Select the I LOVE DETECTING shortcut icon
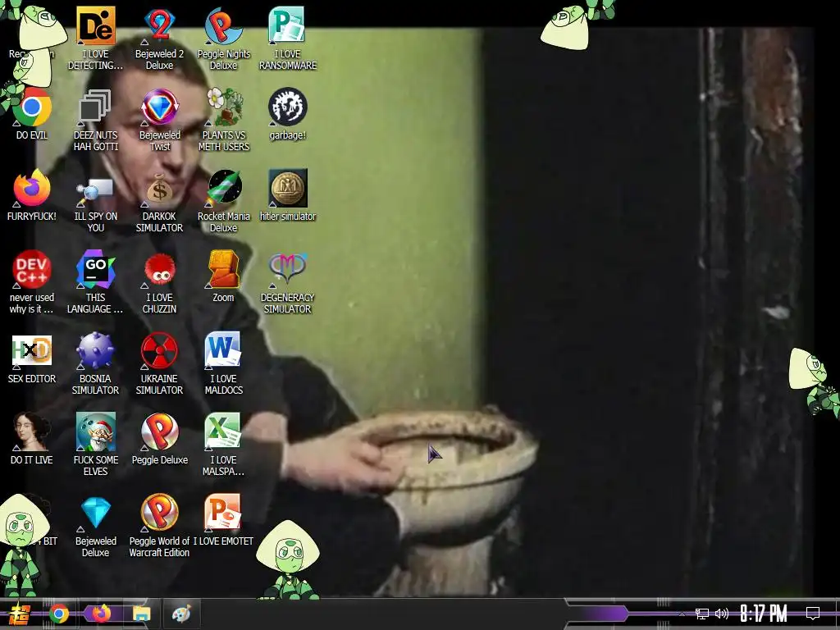840x630 pixels. click(95, 25)
